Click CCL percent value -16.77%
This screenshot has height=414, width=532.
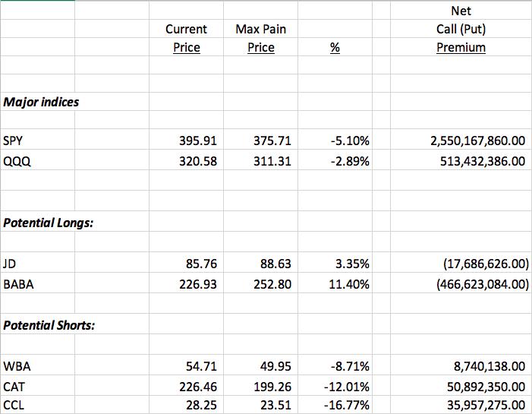point(346,406)
